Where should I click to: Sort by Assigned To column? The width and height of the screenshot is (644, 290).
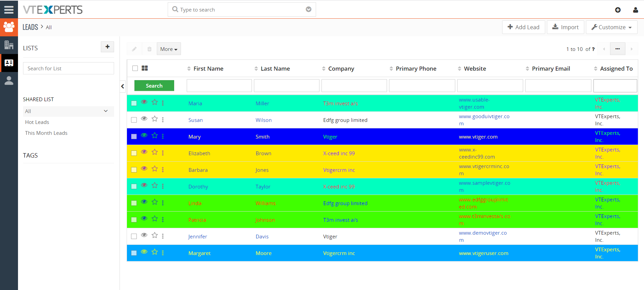coord(616,69)
